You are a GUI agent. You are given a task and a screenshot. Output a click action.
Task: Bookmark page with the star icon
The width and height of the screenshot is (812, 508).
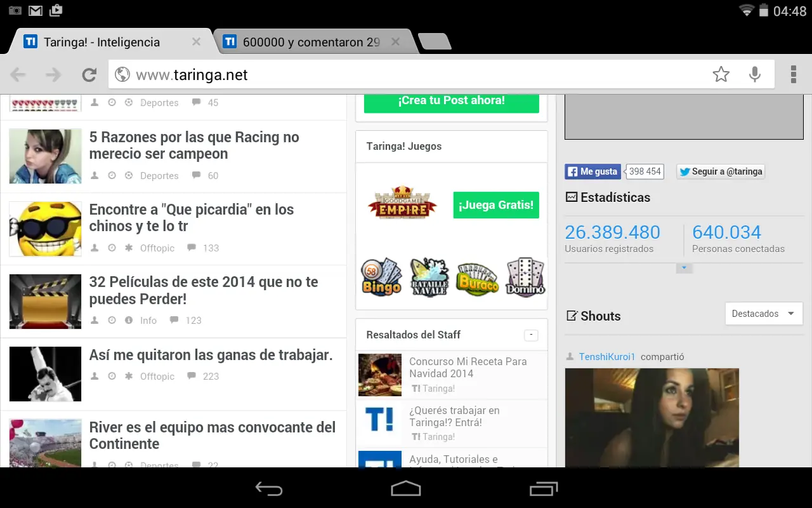(x=721, y=75)
